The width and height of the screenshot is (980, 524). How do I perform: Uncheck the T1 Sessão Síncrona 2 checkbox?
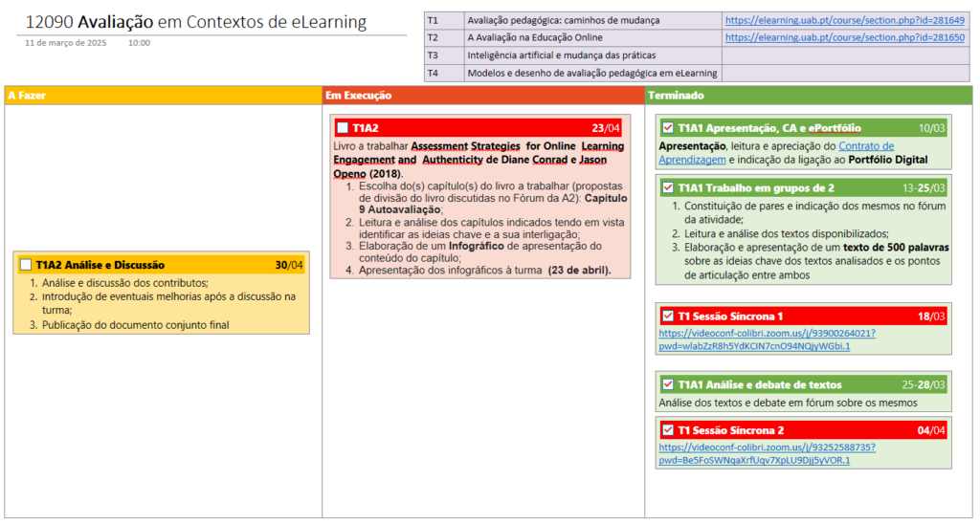(667, 430)
